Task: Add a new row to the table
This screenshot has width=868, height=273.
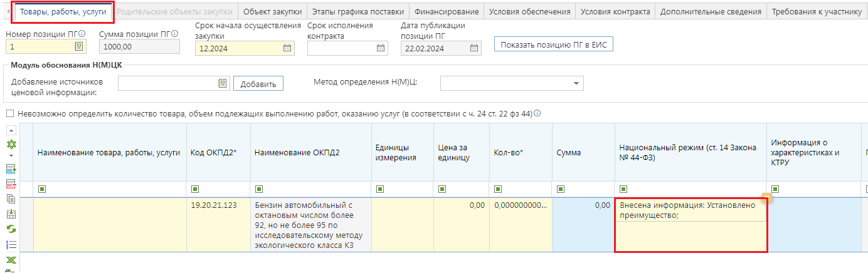Action: (11, 168)
